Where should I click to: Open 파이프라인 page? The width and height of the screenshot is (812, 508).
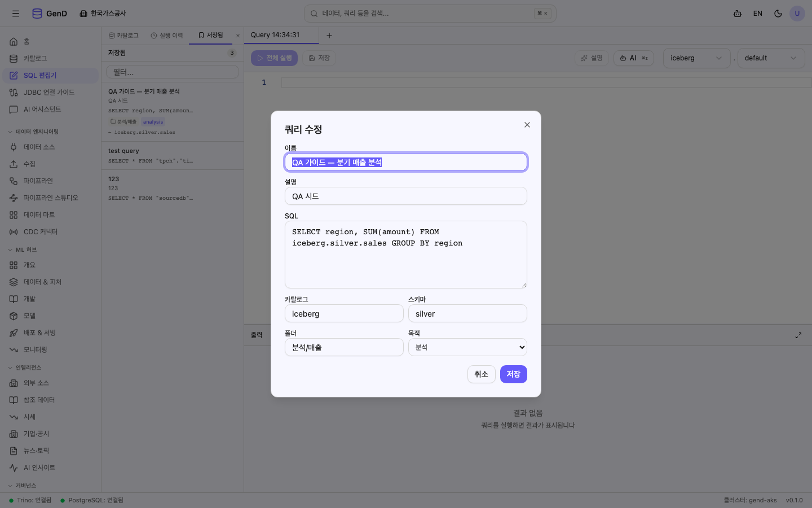coord(51,181)
